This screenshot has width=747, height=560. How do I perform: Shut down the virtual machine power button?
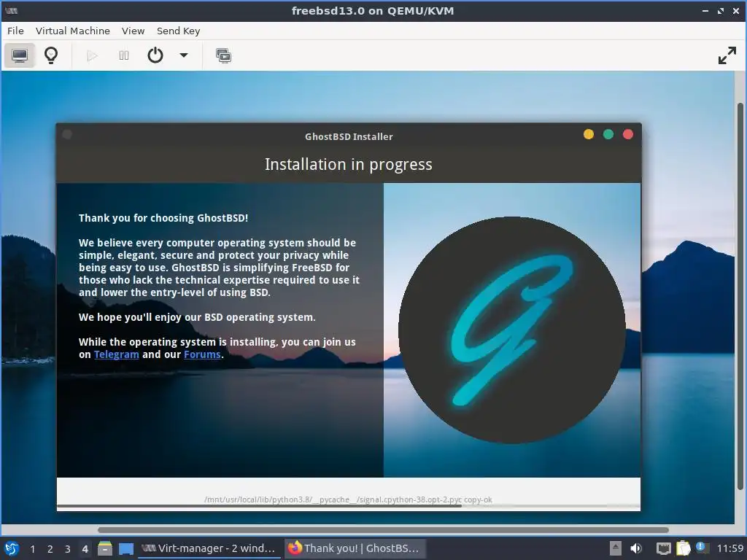click(x=155, y=55)
